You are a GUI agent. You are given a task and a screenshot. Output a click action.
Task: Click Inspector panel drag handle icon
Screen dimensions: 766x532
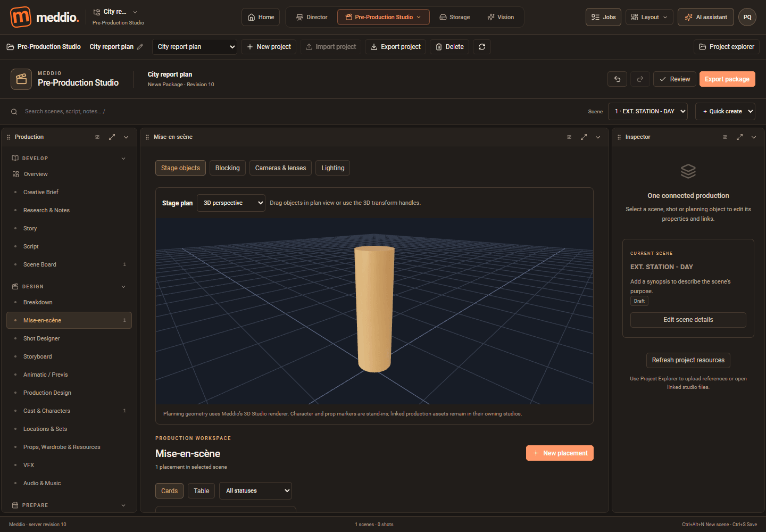pyautogui.click(x=619, y=137)
